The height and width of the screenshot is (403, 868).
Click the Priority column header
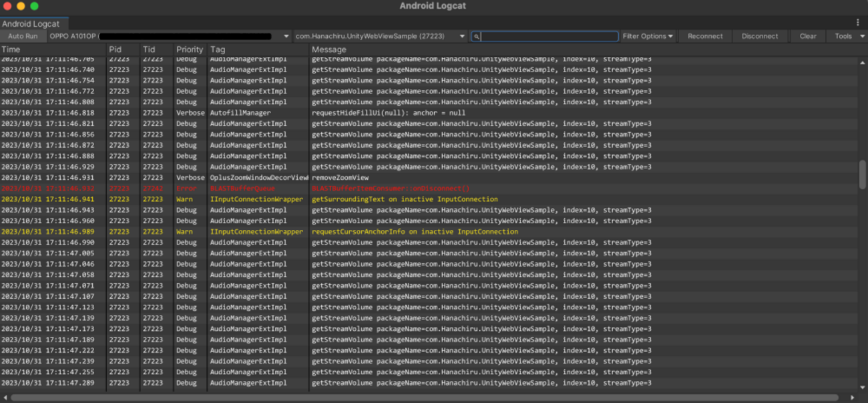click(x=189, y=49)
